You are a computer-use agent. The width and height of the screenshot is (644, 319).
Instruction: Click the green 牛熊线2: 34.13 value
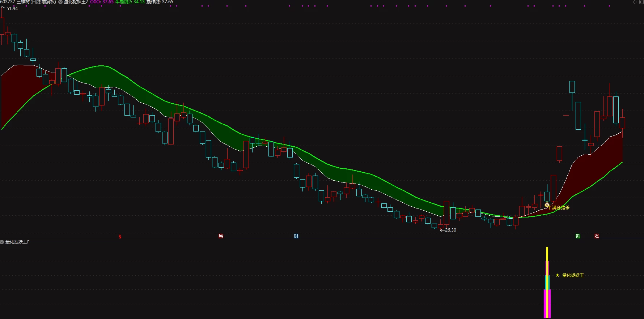coord(130,2)
